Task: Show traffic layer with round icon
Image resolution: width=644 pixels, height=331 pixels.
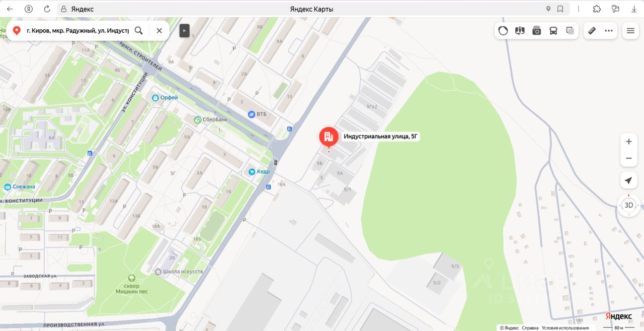Action: [x=503, y=31]
